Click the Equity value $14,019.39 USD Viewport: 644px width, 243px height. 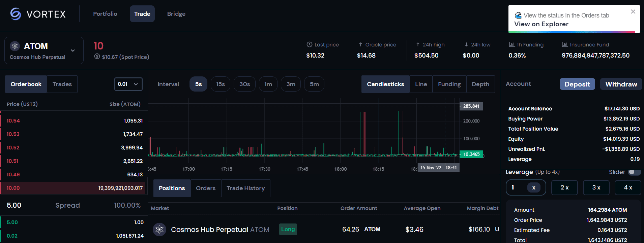click(x=621, y=139)
